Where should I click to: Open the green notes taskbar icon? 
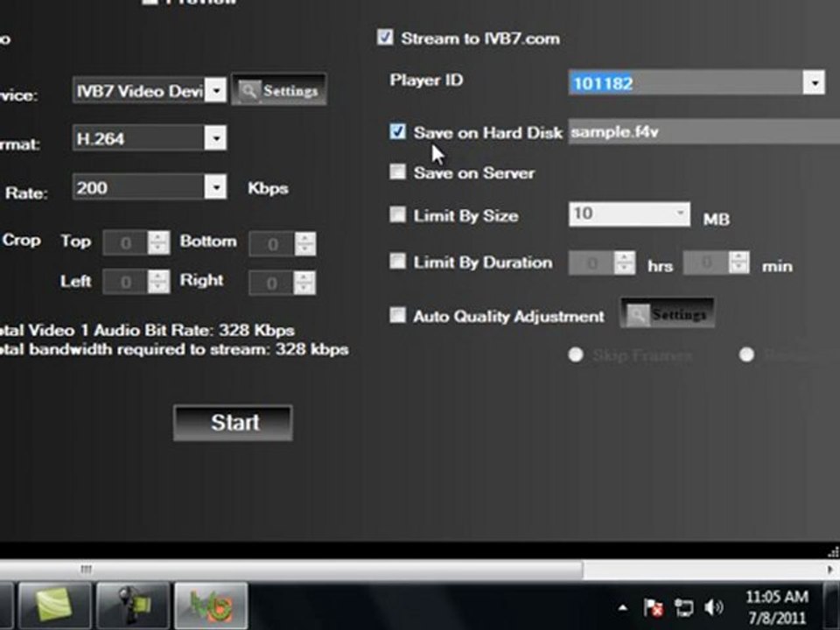pyautogui.click(x=54, y=605)
